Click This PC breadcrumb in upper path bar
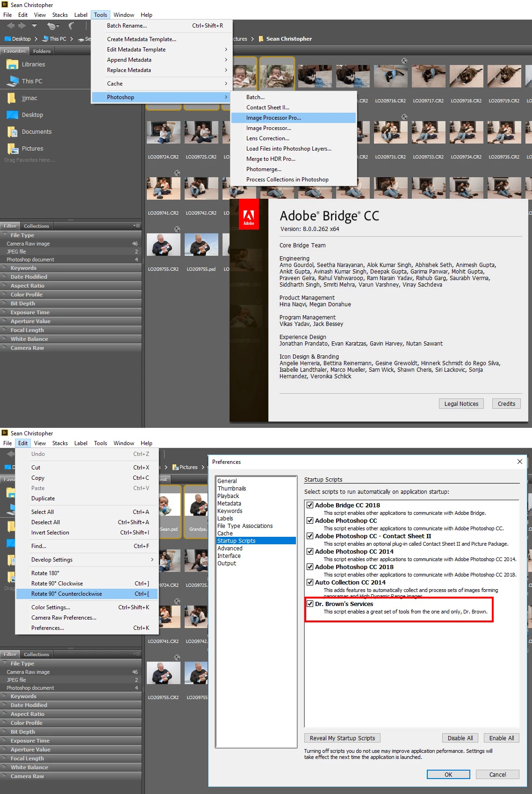Image resolution: width=532 pixels, height=794 pixels. (x=54, y=39)
